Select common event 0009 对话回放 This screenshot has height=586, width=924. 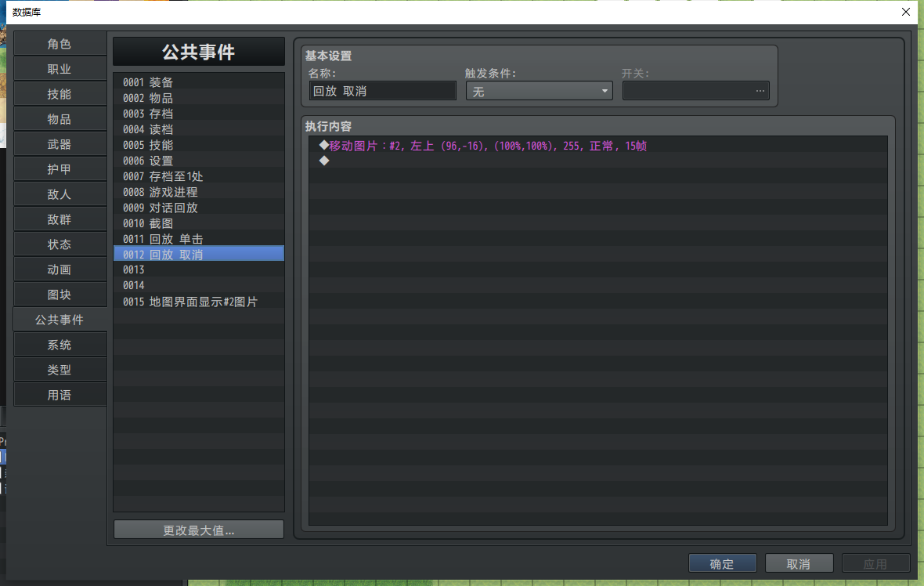coord(199,208)
